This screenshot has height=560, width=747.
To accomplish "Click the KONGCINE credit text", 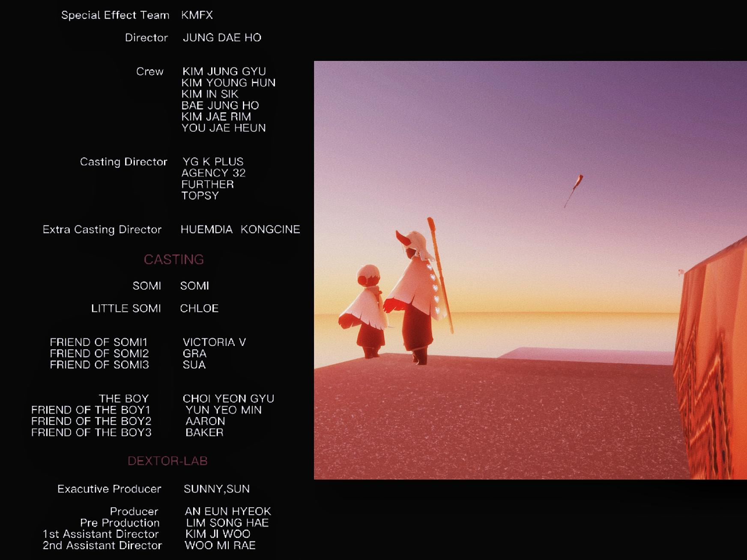I will pos(270,229).
